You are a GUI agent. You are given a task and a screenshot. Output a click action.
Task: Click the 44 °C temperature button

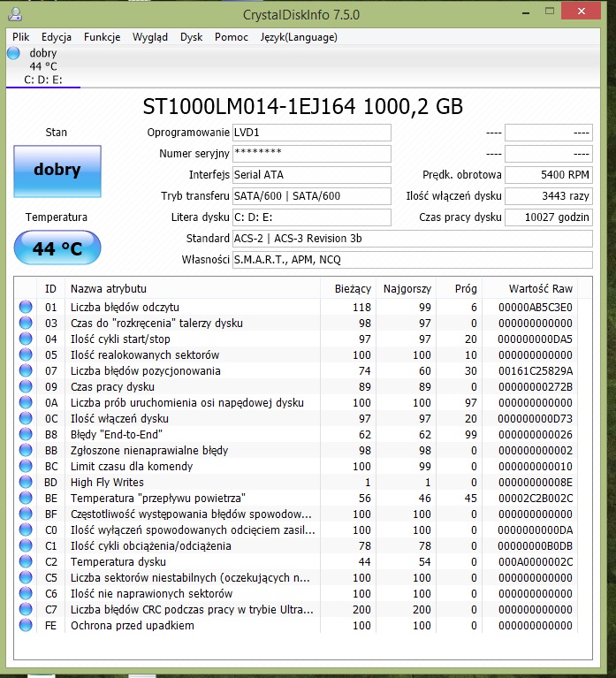point(57,248)
